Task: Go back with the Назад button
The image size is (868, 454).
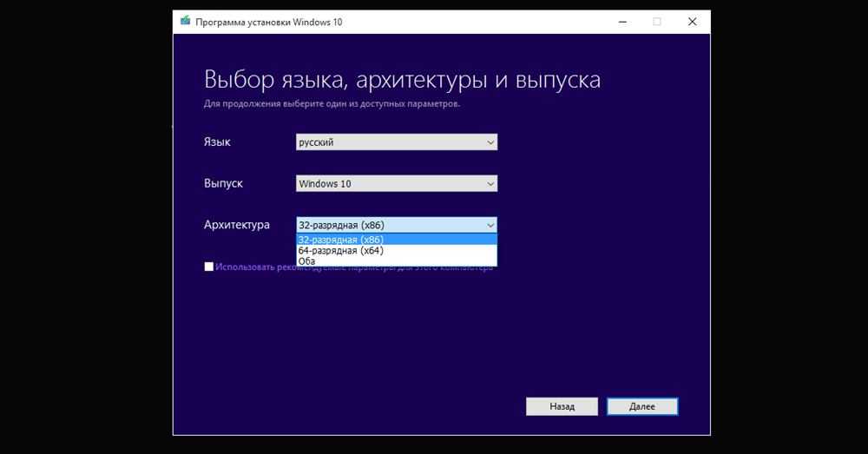Action: coord(562,406)
